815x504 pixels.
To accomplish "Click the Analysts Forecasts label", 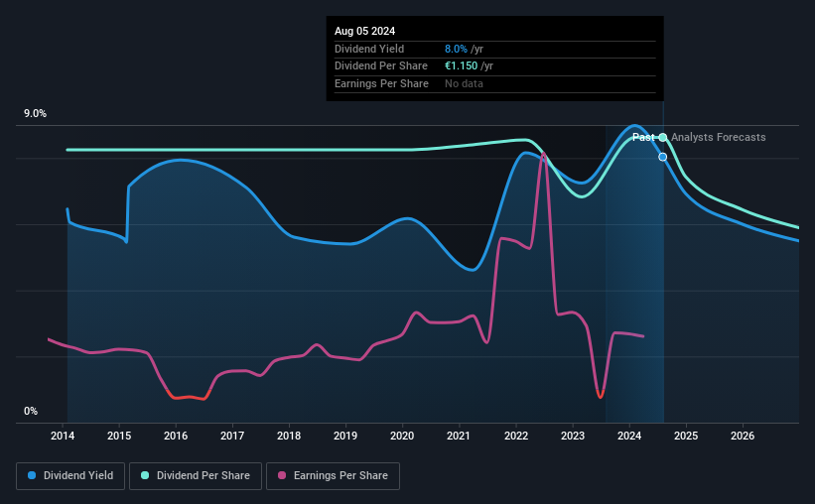I will tap(719, 137).
